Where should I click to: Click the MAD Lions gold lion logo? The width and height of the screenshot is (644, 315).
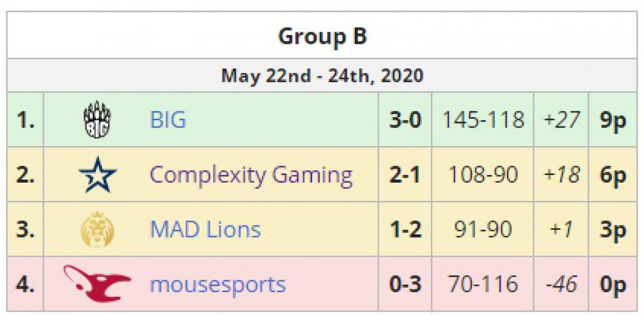click(x=98, y=229)
